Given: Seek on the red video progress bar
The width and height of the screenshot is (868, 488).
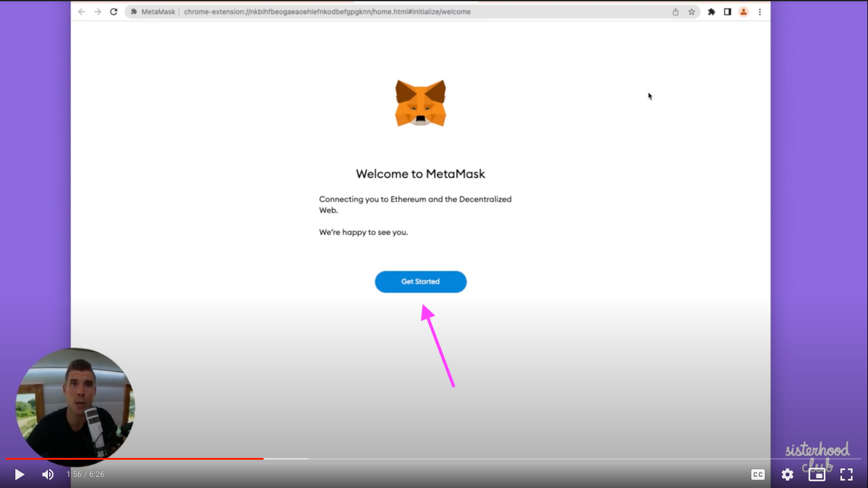Looking at the screenshot, I should pos(135,459).
